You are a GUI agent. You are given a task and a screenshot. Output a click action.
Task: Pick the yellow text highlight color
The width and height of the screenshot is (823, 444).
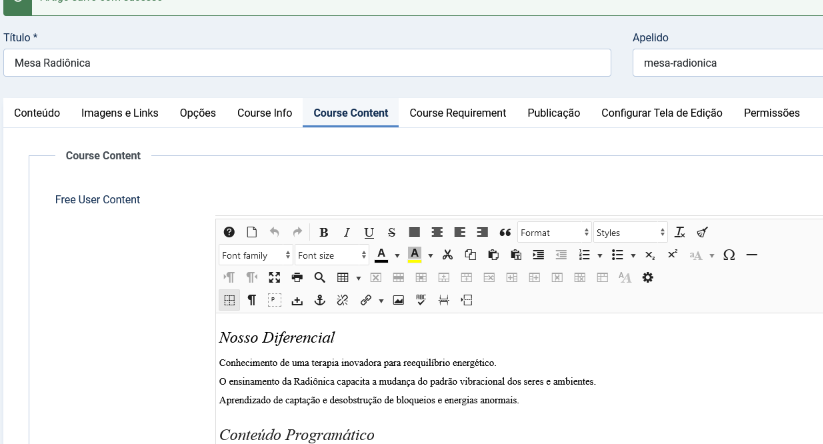(x=414, y=255)
